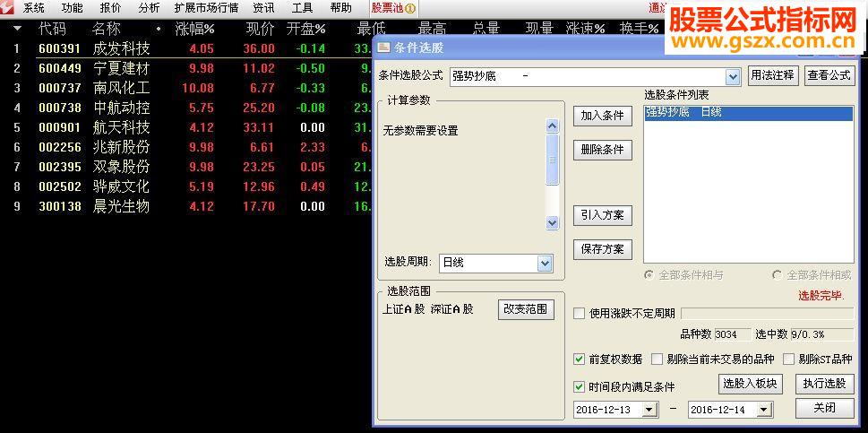Open the 功能 menu
This screenshot has width=868, height=433.
pyautogui.click(x=72, y=8)
